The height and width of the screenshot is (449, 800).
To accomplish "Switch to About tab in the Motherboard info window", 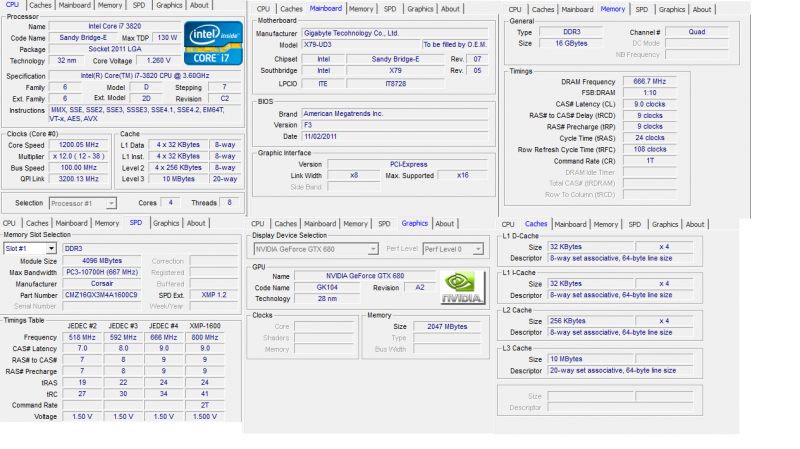I will tap(450, 9).
